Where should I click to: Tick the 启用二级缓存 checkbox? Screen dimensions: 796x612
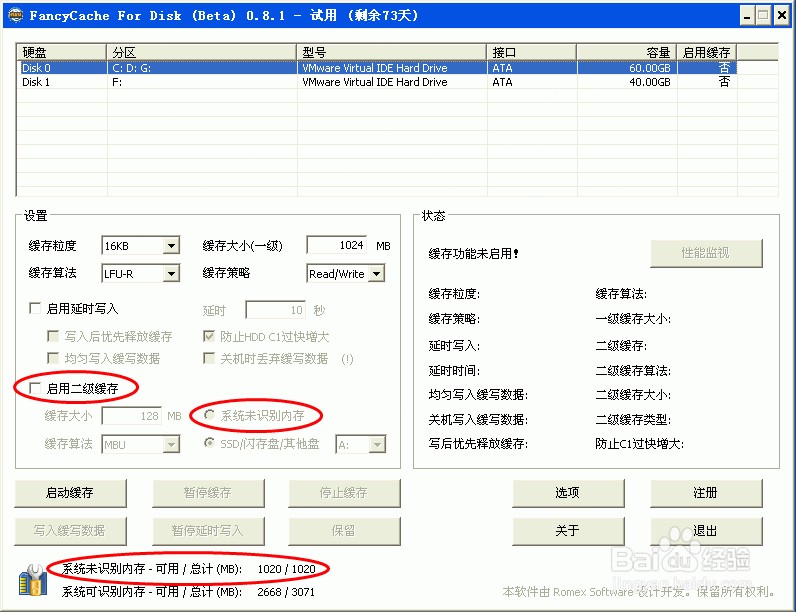click(x=35, y=389)
